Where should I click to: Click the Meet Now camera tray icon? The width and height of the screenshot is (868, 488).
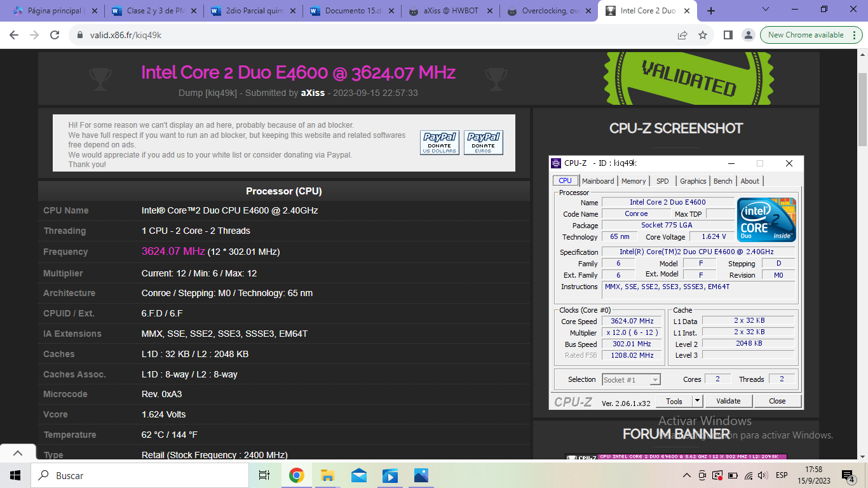tap(702, 475)
